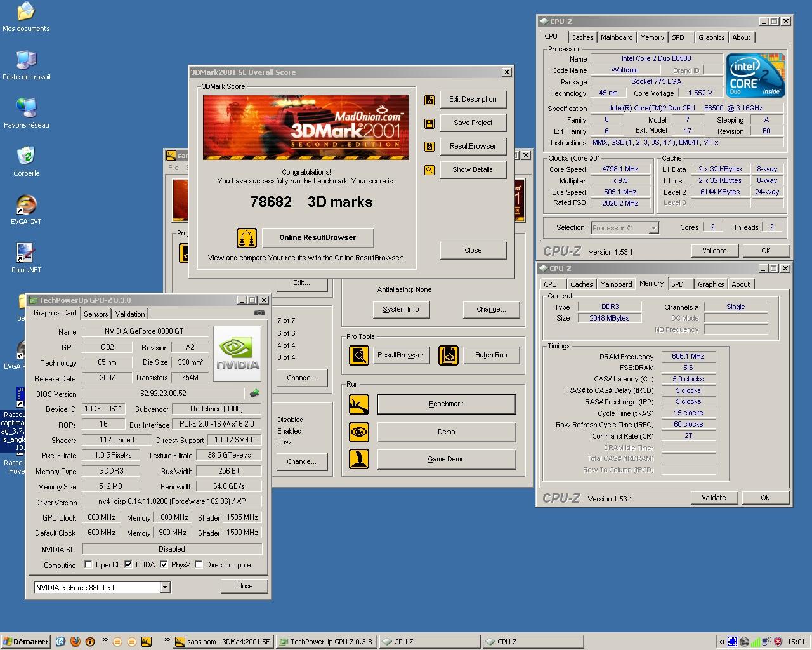Screen dimensions: 812x650
Task: Click the DRAM Frequency value 606.1 MHz
Action: (x=688, y=357)
